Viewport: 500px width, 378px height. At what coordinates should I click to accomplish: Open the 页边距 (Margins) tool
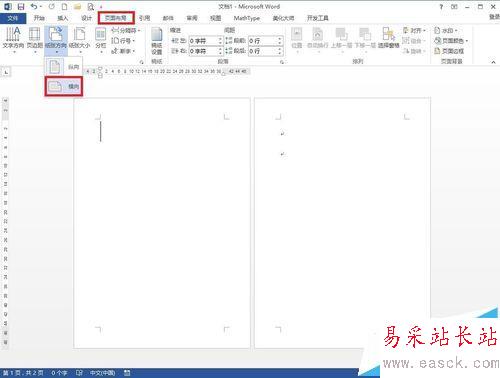(x=35, y=40)
